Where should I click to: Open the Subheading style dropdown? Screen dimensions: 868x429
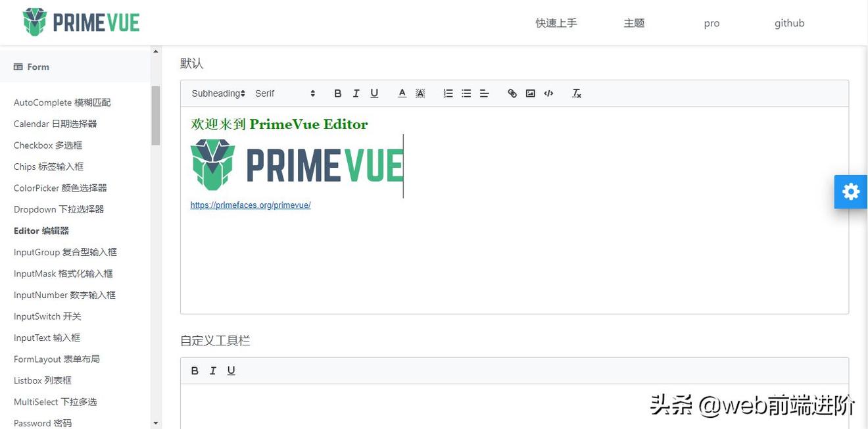(x=218, y=93)
